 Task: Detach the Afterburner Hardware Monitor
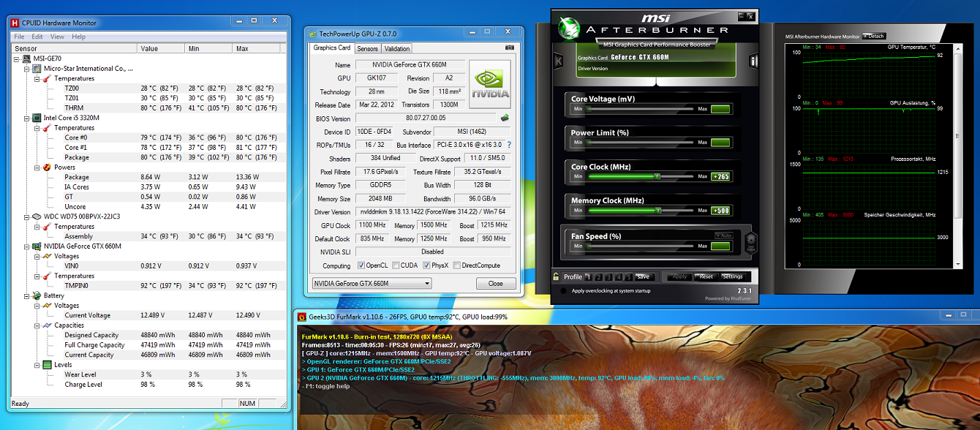coord(874,36)
